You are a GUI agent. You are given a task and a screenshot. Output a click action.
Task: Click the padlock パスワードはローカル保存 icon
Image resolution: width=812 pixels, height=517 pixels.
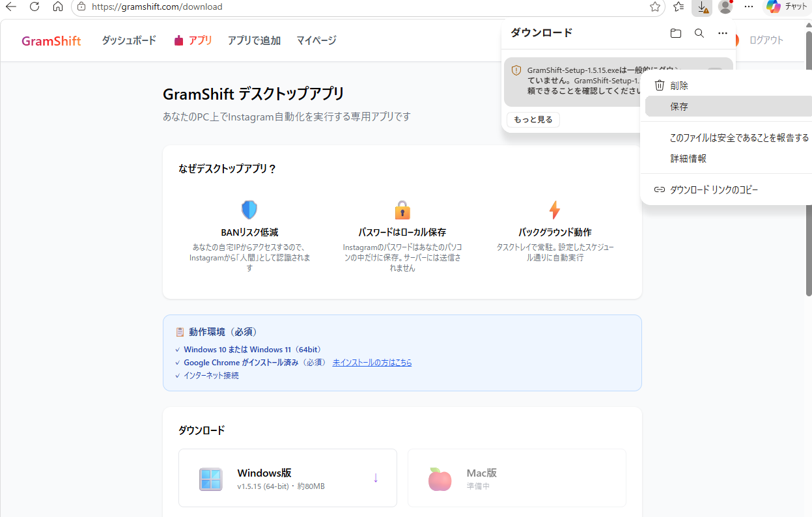402,210
